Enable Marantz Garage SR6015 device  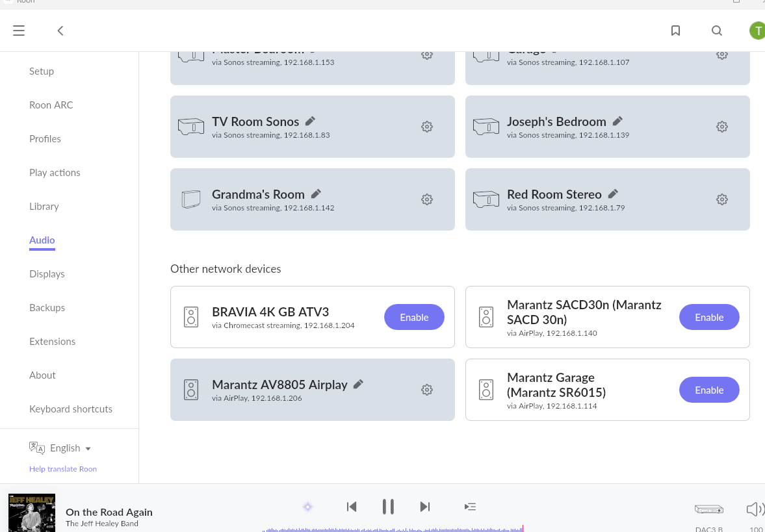tap(709, 390)
